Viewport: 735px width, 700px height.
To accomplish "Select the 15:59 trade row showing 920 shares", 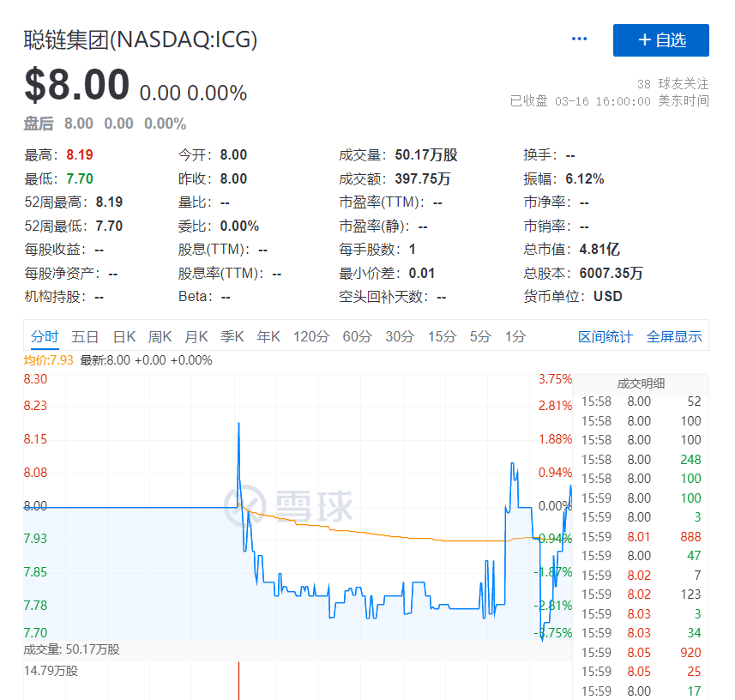I will 643,652.
